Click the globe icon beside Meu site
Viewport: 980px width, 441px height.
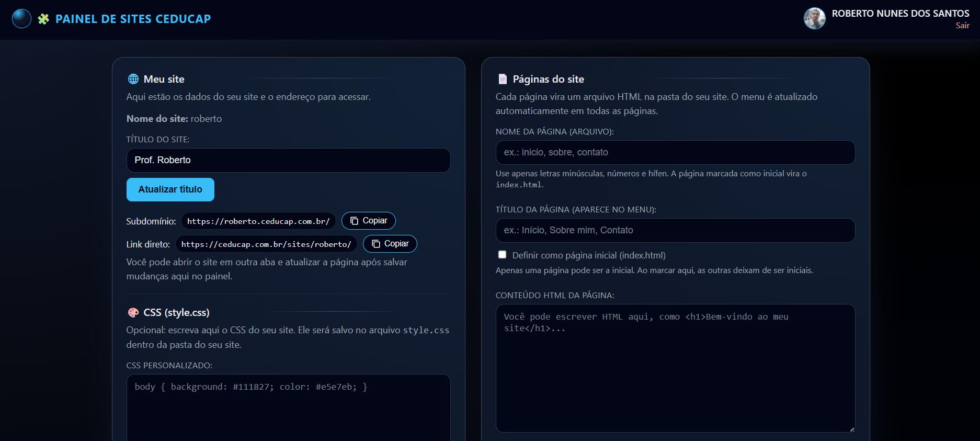[133, 79]
